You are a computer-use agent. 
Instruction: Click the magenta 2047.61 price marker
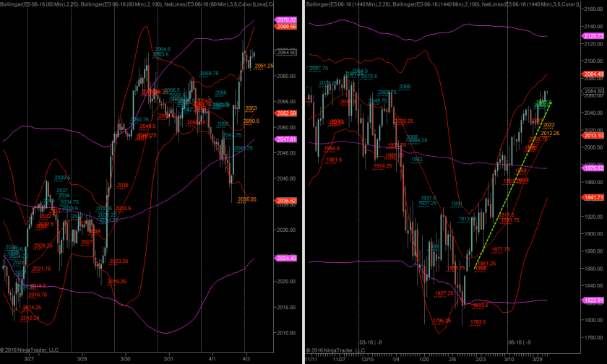point(285,139)
